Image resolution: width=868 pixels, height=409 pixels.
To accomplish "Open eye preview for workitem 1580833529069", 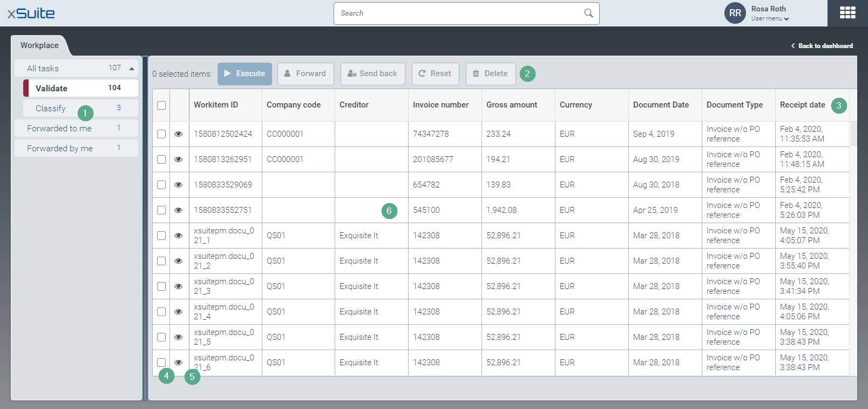I will (x=179, y=185).
